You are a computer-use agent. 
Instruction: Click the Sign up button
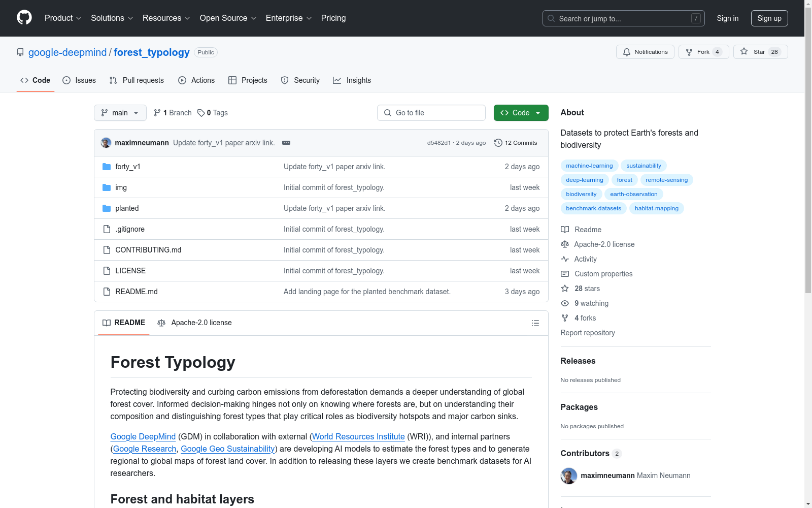pyautogui.click(x=769, y=18)
